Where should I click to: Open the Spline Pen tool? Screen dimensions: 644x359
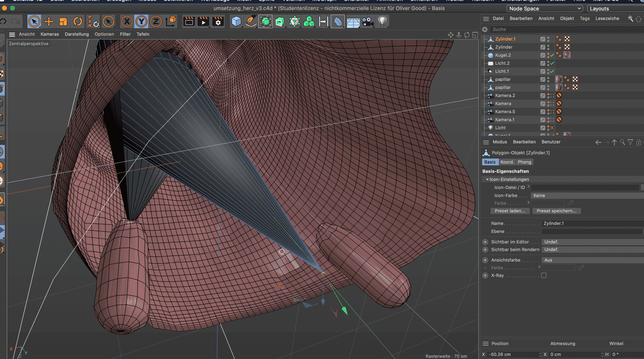pyautogui.click(x=251, y=22)
